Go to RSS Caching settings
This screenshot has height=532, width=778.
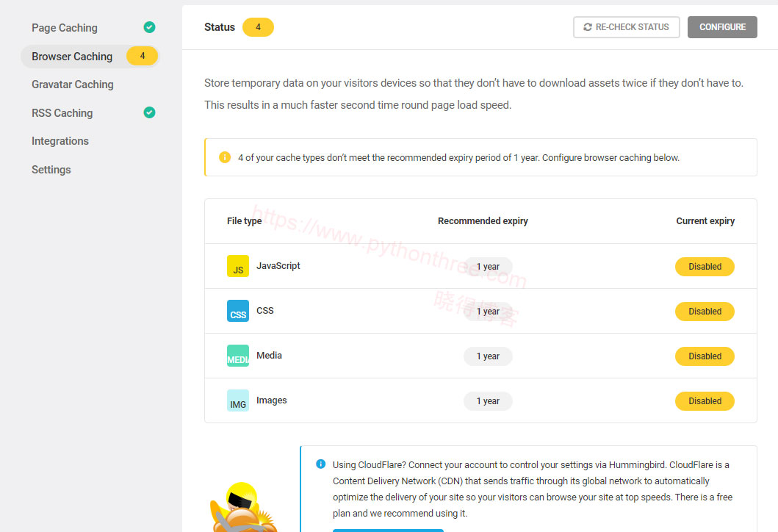(62, 112)
